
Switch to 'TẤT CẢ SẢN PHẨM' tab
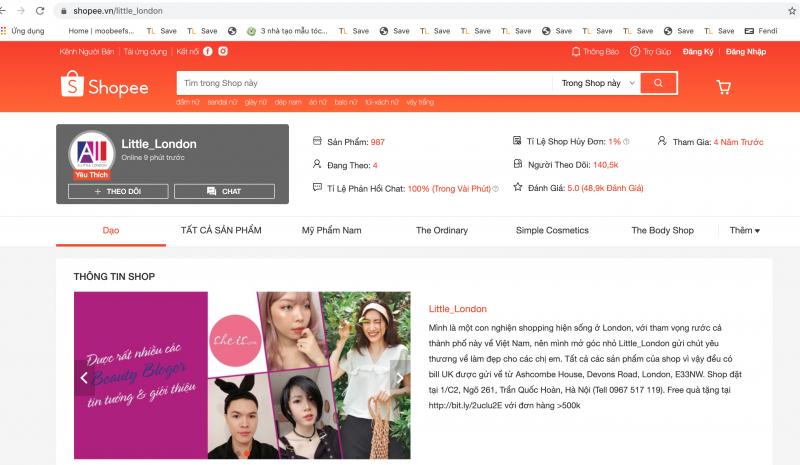tap(221, 230)
